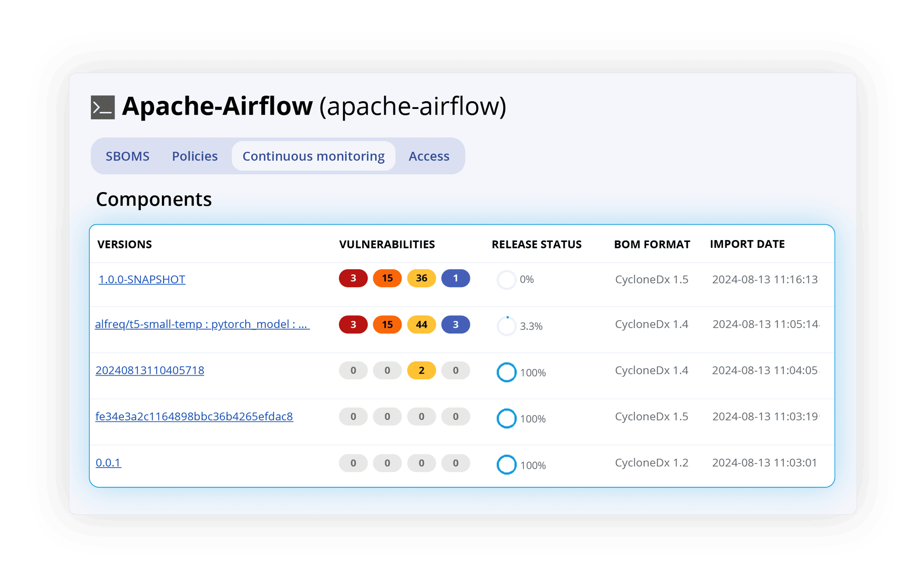Viewport: 917px width, 588px height.
Task: Click the yellow badge showing 2 for 20240813110405718
Action: coord(421,370)
